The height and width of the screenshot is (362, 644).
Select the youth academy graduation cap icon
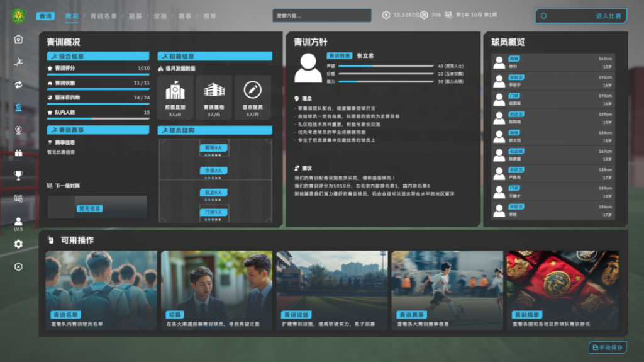18,108
